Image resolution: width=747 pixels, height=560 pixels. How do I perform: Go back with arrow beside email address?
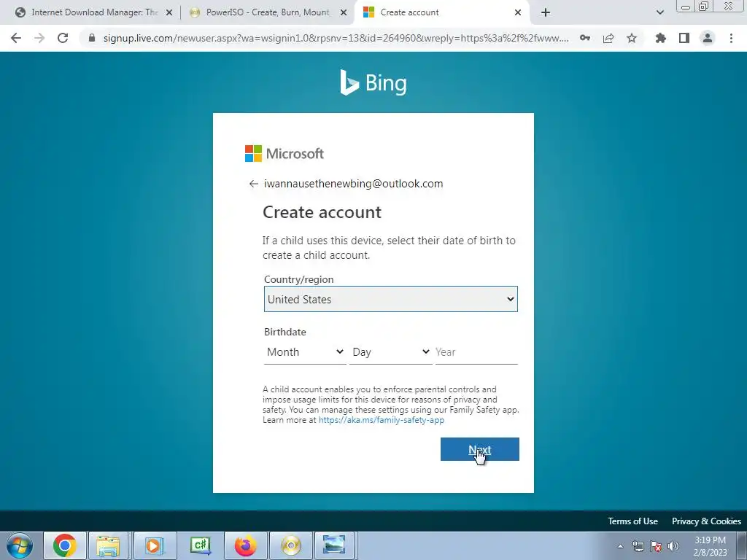(x=253, y=184)
